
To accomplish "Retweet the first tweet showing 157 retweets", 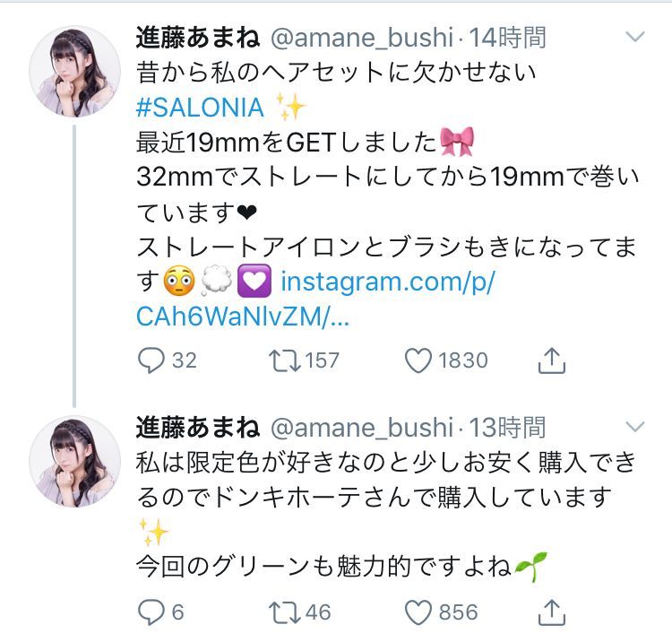I will pyautogui.click(x=284, y=360).
